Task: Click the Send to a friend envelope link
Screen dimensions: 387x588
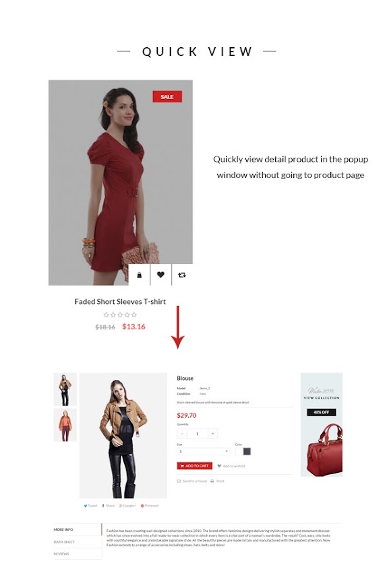Action: [191, 481]
